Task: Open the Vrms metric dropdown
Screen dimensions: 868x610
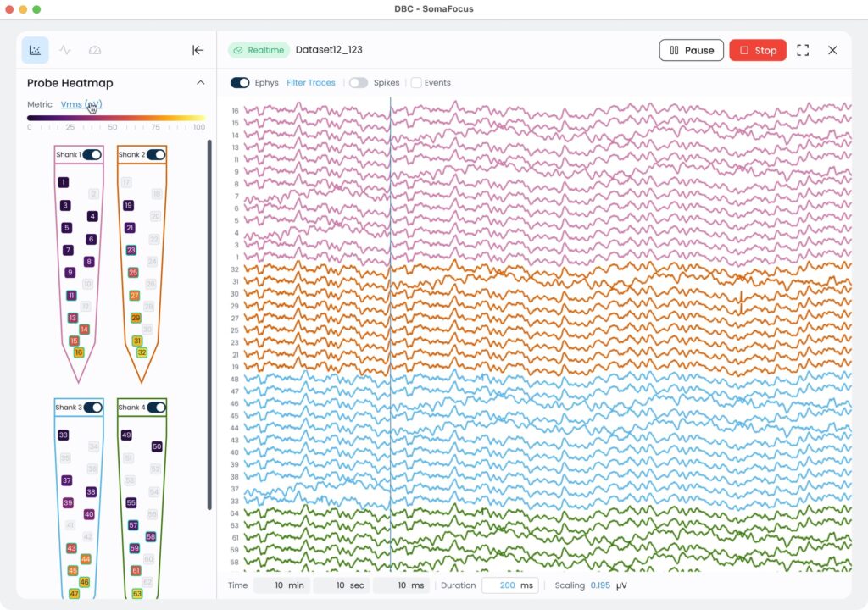Action: pos(81,104)
